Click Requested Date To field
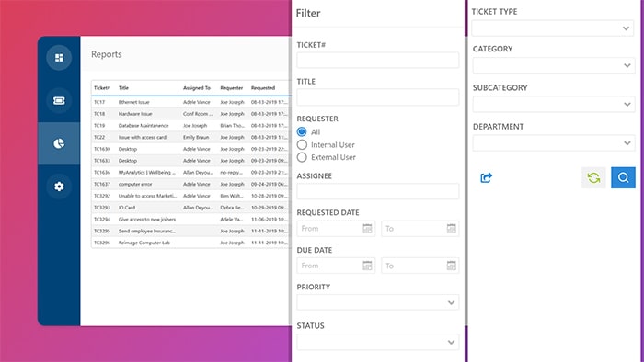This screenshot has height=362, width=644. (x=420, y=229)
